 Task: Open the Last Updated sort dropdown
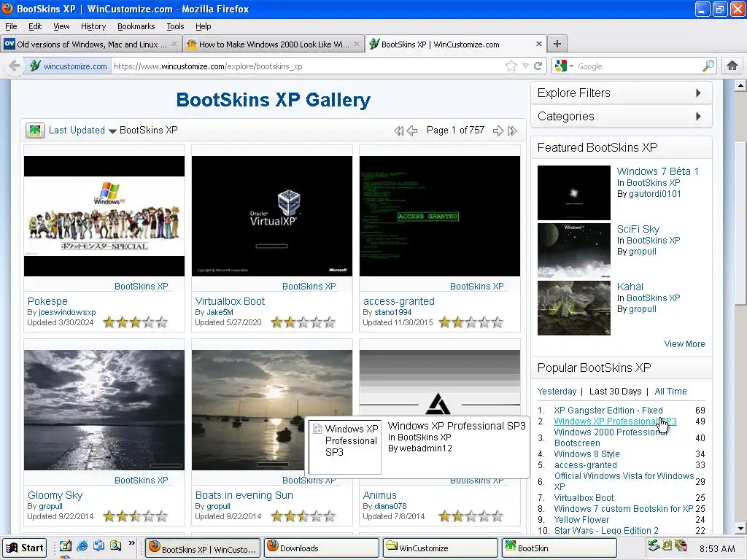point(82,130)
